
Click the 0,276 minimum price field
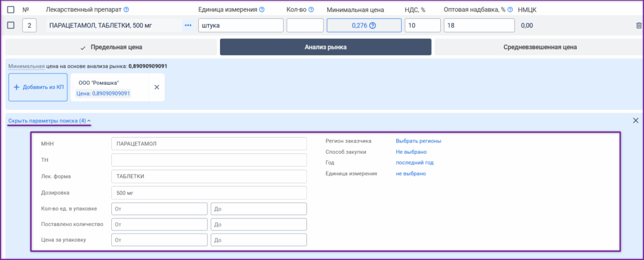[364, 25]
